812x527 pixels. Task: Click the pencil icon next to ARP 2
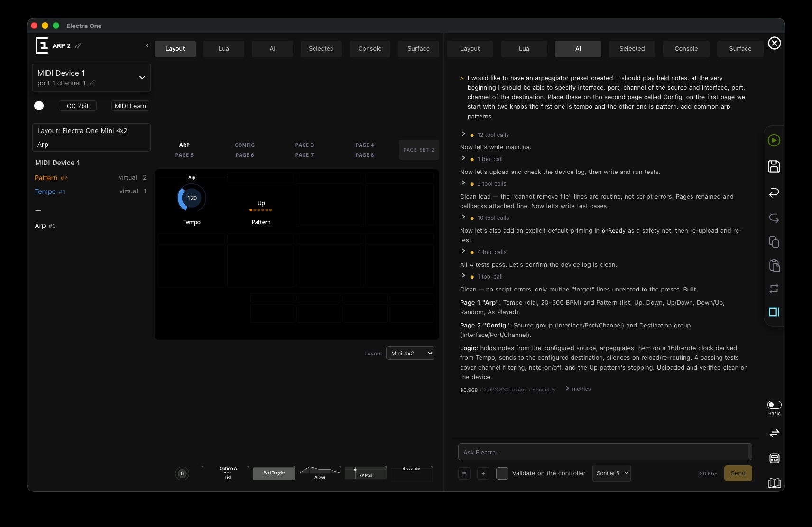click(x=78, y=45)
